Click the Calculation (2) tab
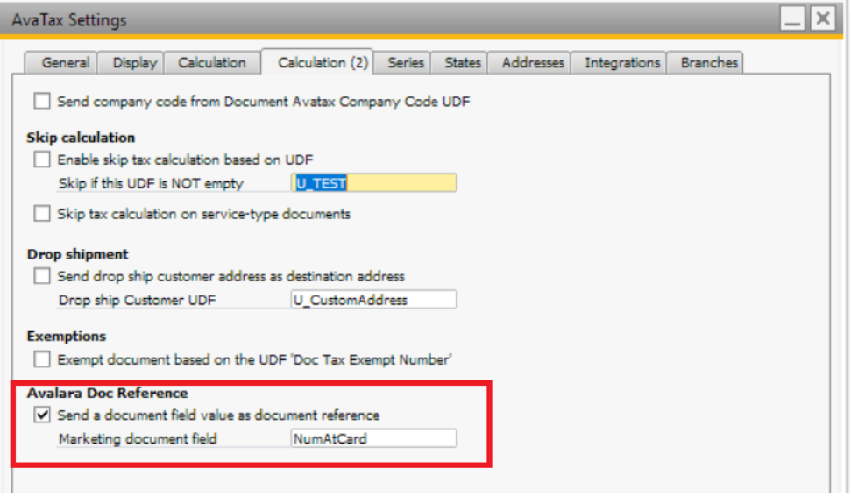Screen dimensions: 851x504 click(317, 62)
